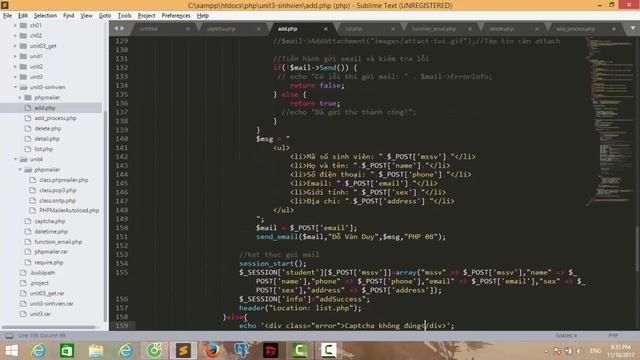Viewport: 640px width, 360px height.
Task: Switch to the captcha.php tab
Action: pos(221,29)
